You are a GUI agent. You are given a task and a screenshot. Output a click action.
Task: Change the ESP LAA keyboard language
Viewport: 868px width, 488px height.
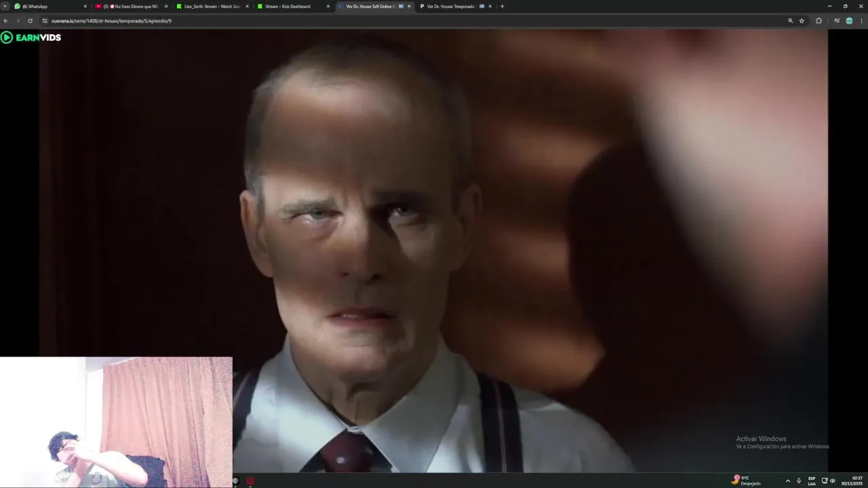(x=812, y=481)
